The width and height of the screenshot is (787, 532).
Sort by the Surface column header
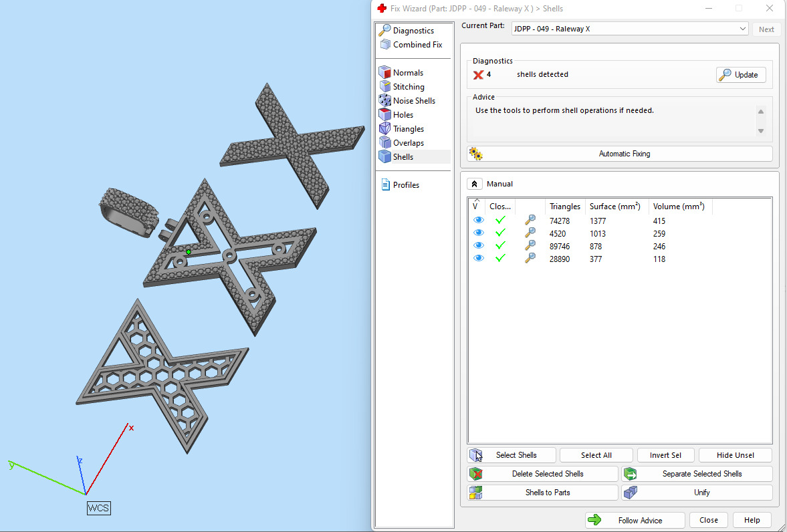(617, 207)
